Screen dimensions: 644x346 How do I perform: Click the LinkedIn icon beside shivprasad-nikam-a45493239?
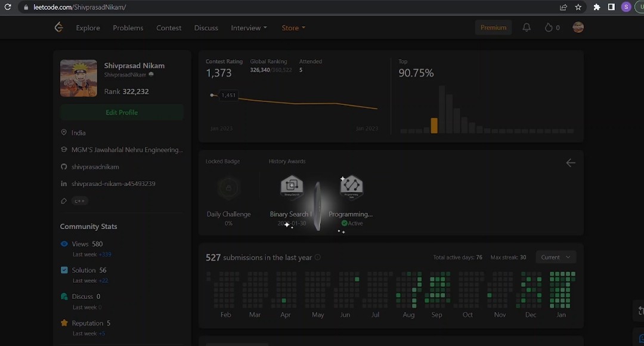pyautogui.click(x=64, y=184)
